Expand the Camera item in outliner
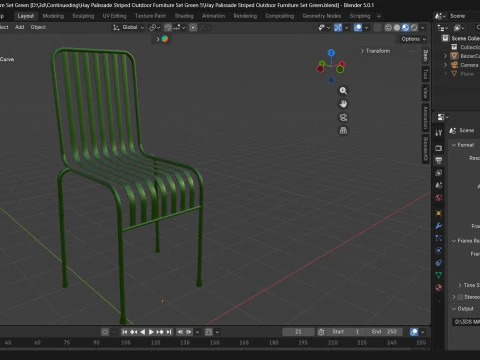 (445, 65)
